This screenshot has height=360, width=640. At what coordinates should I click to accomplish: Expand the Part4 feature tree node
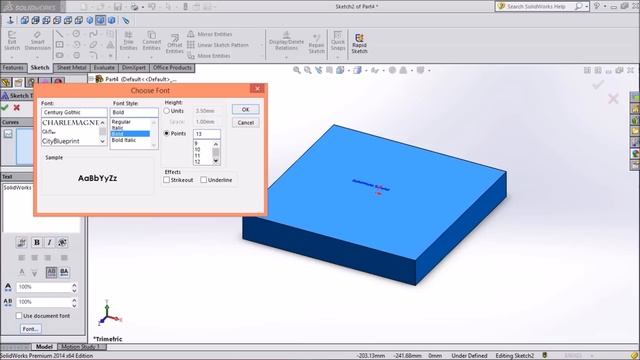coord(92,78)
